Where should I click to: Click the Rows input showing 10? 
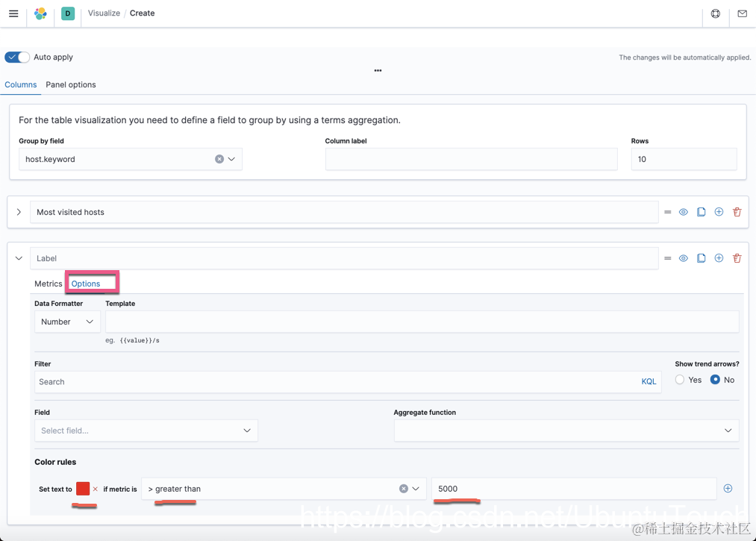[684, 159]
